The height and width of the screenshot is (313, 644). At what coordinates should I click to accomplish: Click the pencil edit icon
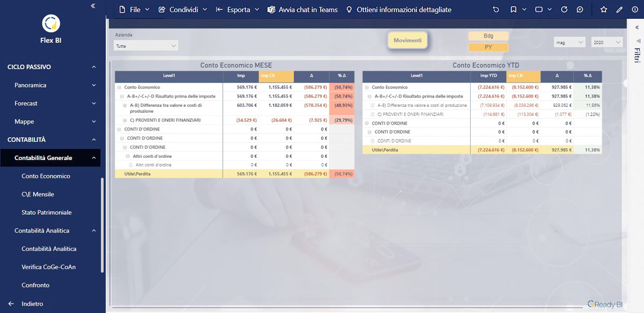[x=619, y=10]
